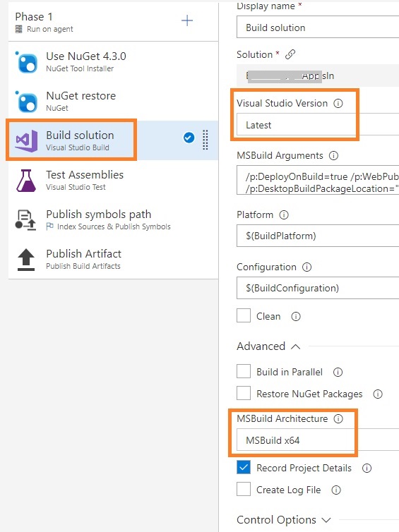Open the Visual Studio Version dropdown
The width and height of the screenshot is (399, 532).
318,125
